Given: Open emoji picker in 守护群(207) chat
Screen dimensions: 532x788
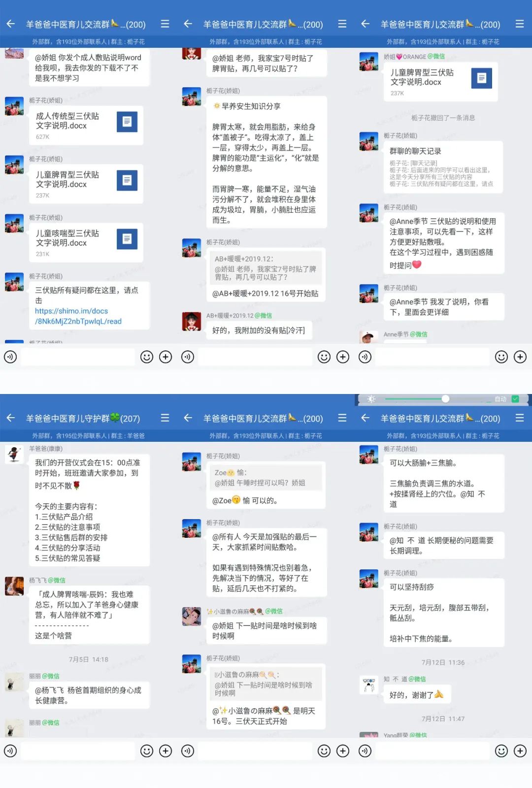Looking at the screenshot, I should coord(147,751).
